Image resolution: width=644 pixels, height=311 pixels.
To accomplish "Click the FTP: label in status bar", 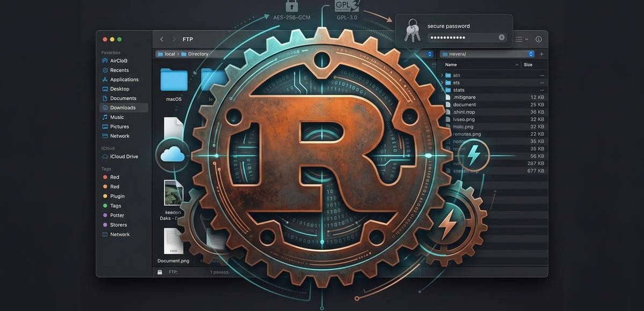I will point(173,272).
